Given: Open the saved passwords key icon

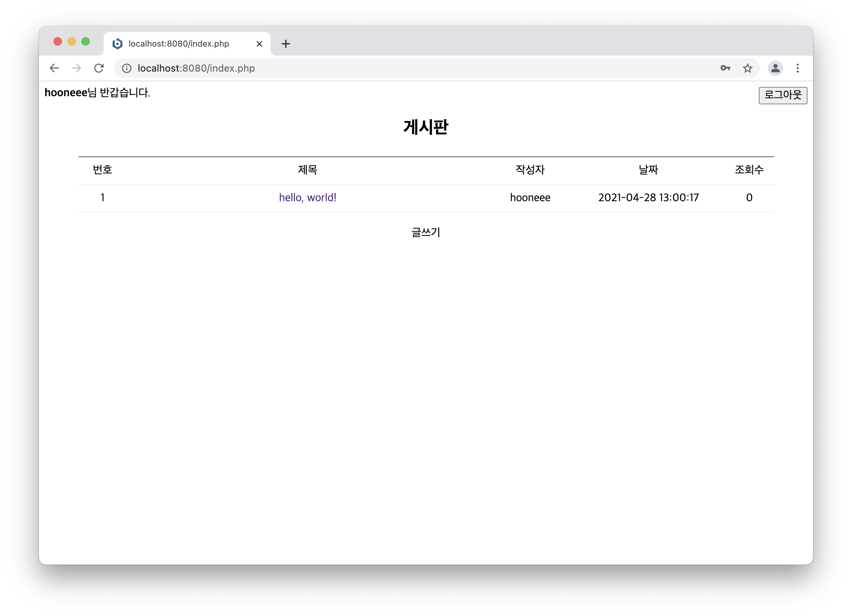Looking at the screenshot, I should coord(725,68).
